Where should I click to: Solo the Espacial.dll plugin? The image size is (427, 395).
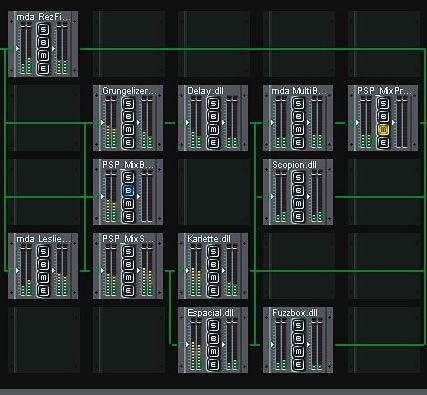213,325
